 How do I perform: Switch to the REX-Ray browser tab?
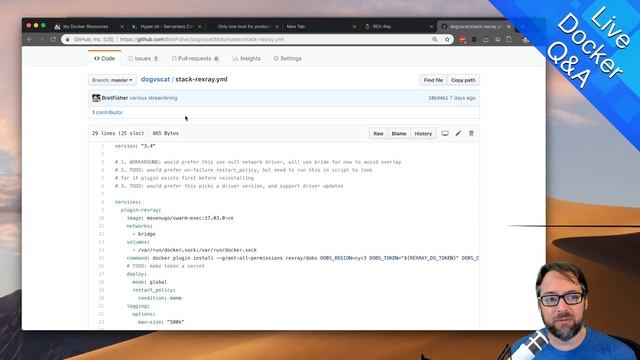coord(382,27)
